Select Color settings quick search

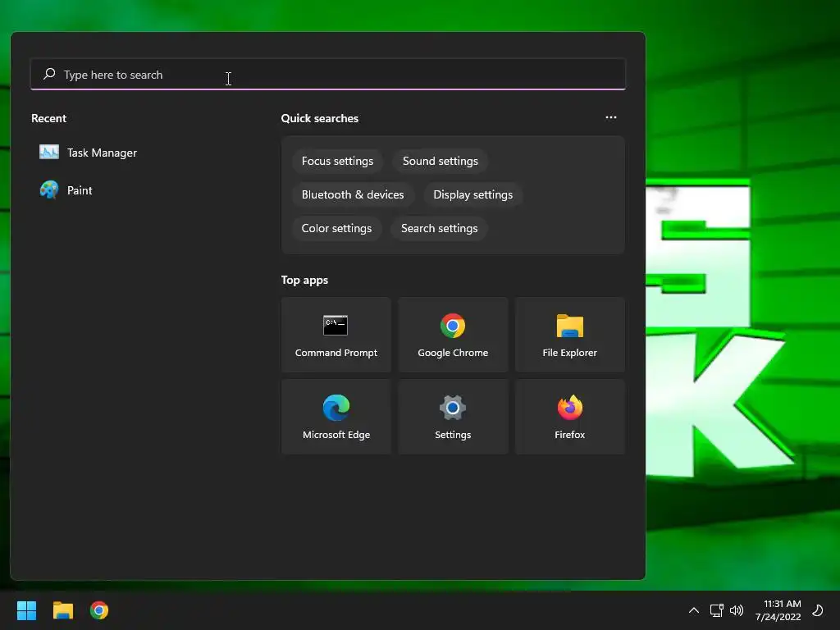pos(336,229)
